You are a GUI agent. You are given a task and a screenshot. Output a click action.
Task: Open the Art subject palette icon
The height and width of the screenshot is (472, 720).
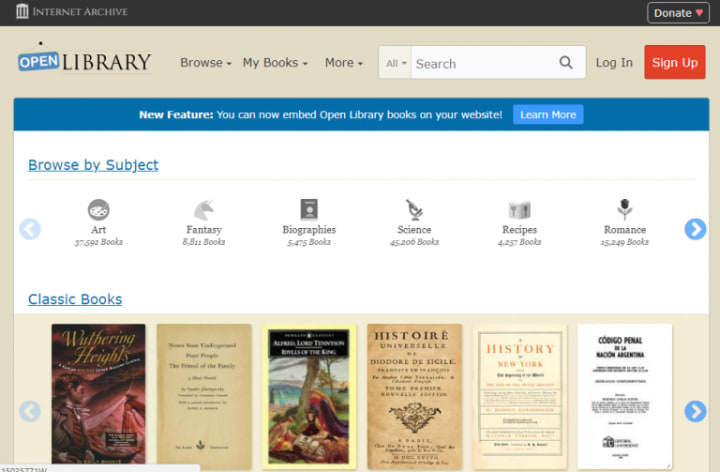[99, 210]
